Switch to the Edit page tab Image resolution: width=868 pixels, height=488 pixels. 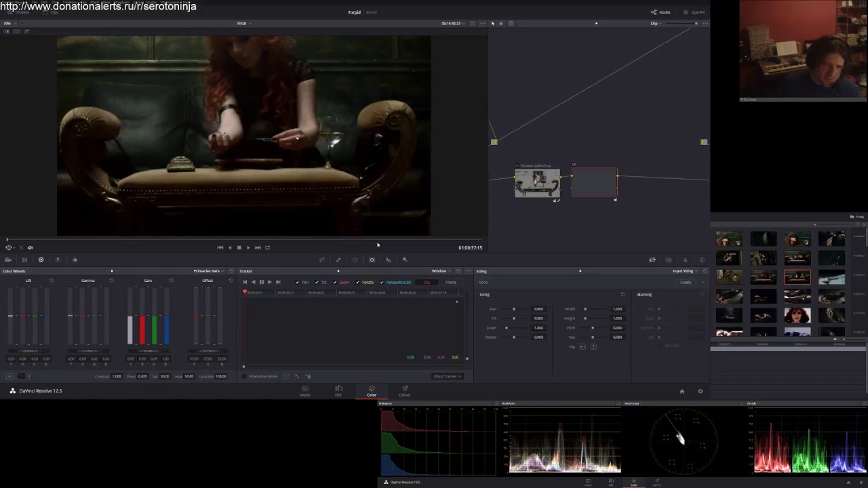pos(338,391)
